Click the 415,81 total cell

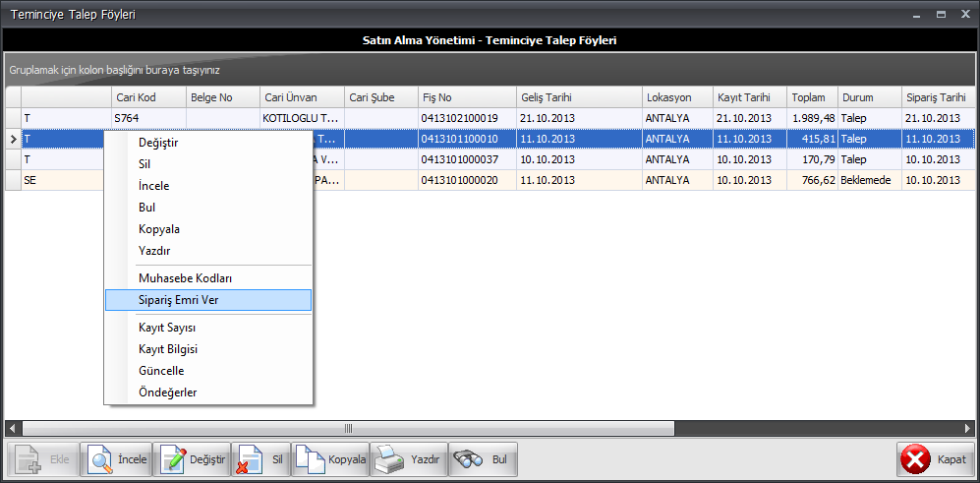tap(813, 139)
